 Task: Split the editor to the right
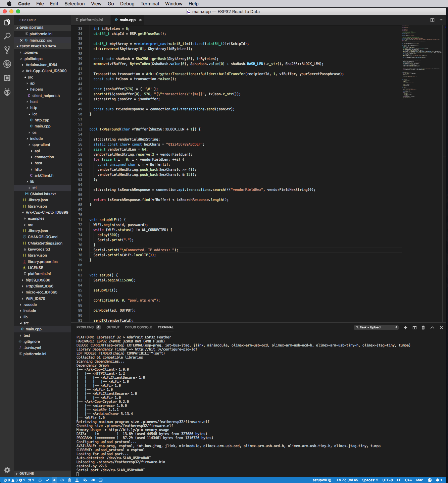coord(432,20)
